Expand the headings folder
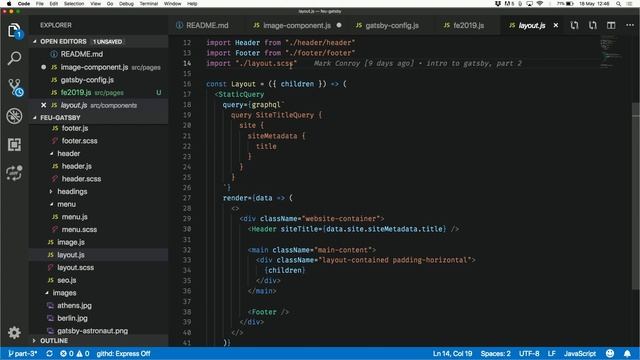Screen dimensions: 640x360 coord(51,191)
